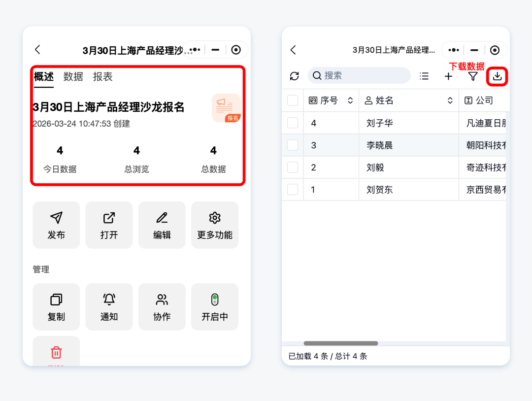Screen dimensions: 532x401
Task: Click the plus icon to add record
Action: click(x=448, y=76)
